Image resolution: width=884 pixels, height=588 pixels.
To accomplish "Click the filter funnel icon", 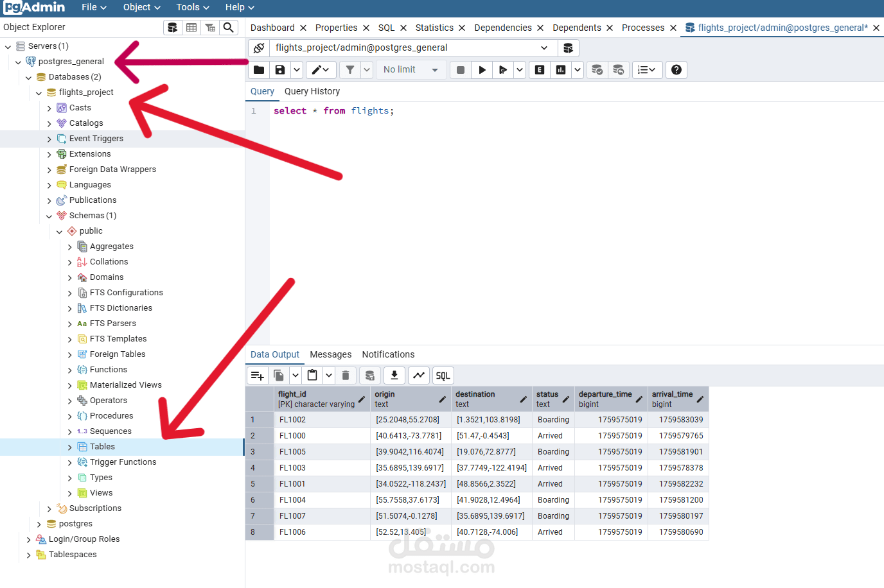I will (x=350, y=70).
